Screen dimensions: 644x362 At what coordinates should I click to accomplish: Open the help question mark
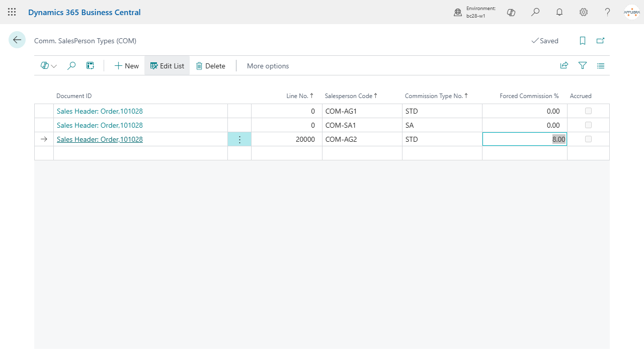(x=608, y=12)
